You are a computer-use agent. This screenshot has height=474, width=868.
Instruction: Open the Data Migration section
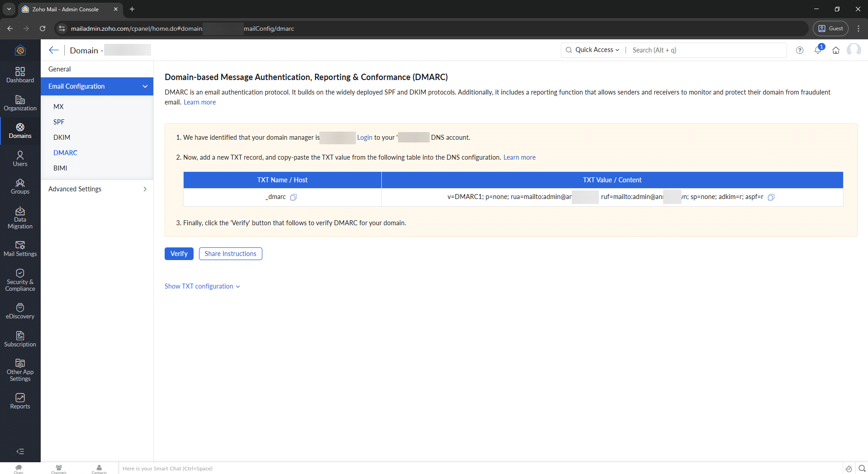coord(20,218)
